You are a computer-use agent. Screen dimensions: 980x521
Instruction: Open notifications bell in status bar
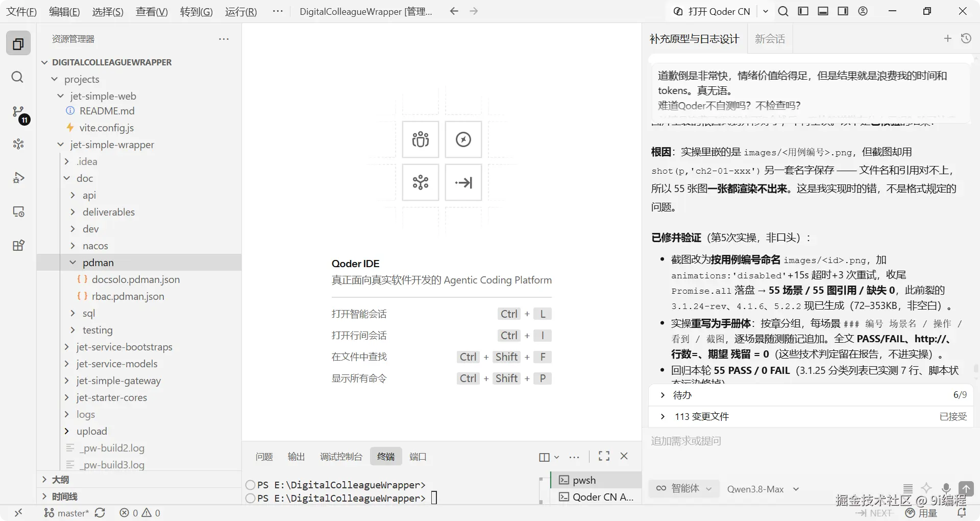pyautogui.click(x=962, y=513)
